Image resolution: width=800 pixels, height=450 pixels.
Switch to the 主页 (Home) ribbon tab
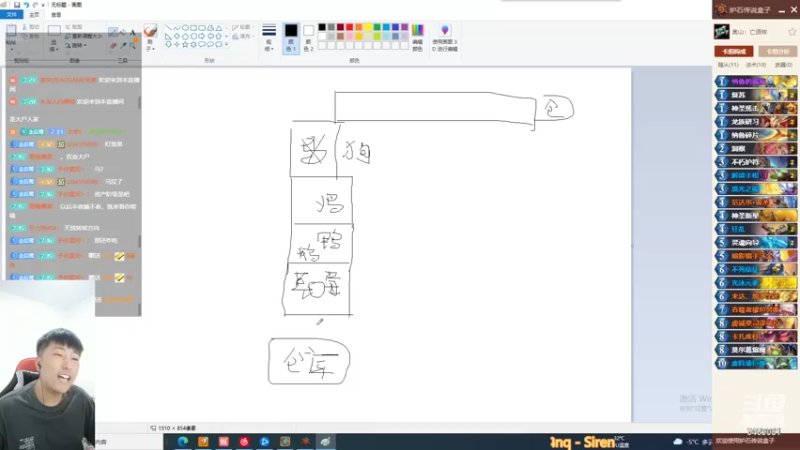(x=34, y=15)
